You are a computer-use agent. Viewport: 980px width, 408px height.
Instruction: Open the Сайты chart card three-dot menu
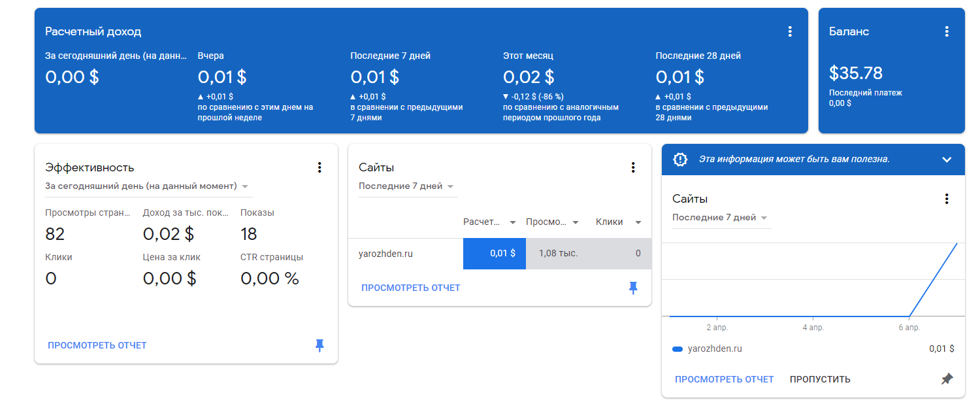(x=947, y=199)
